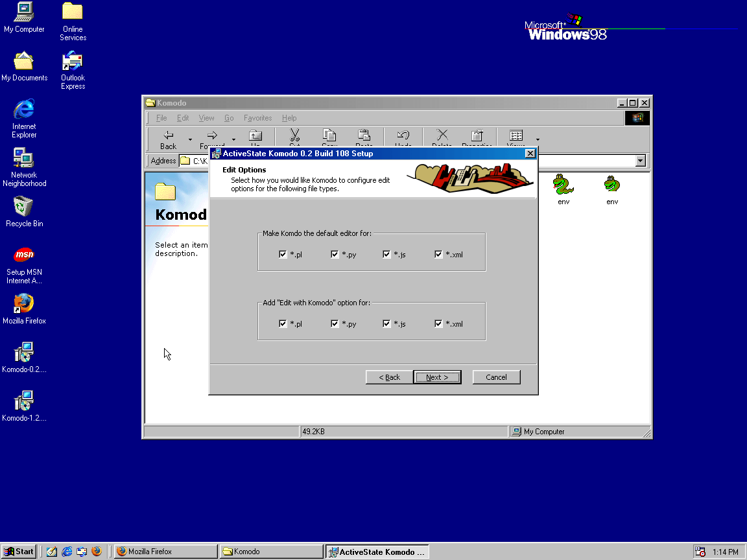Click the Undo icon in the folder toolbar
Screen dimensions: 747x560
click(x=403, y=135)
